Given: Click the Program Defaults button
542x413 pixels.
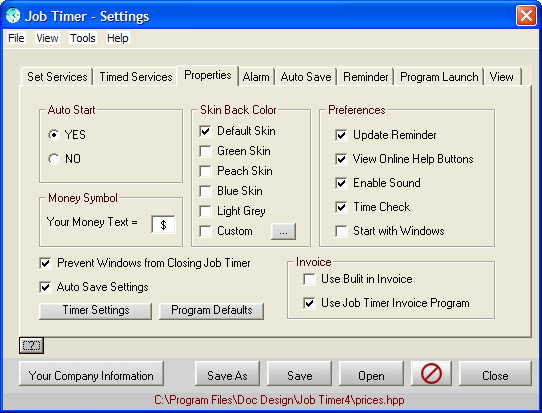Looking at the screenshot, I should pyautogui.click(x=212, y=311).
